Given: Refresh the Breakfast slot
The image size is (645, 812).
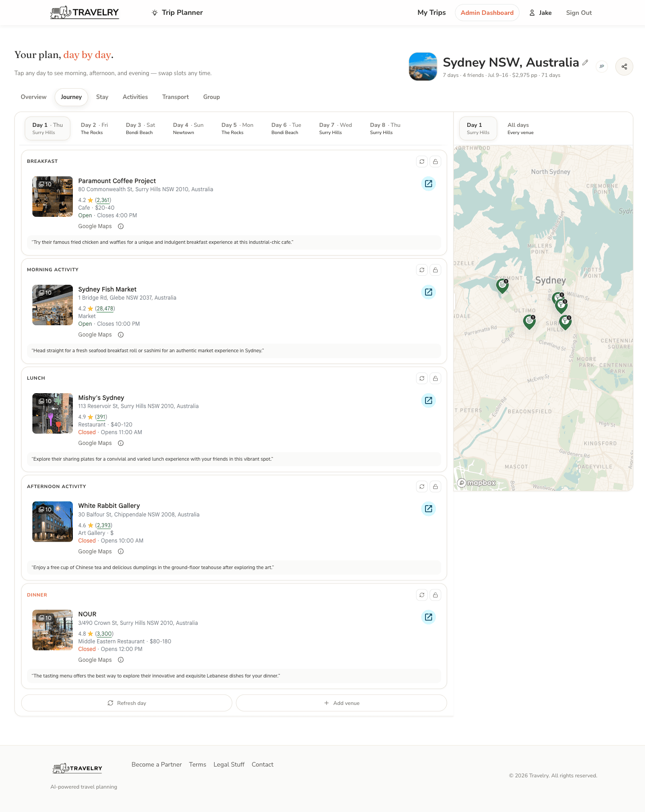Looking at the screenshot, I should coord(422,162).
